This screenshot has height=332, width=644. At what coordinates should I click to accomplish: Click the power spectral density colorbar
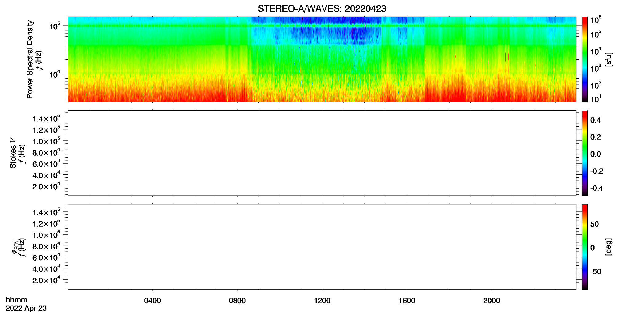(x=585, y=59)
